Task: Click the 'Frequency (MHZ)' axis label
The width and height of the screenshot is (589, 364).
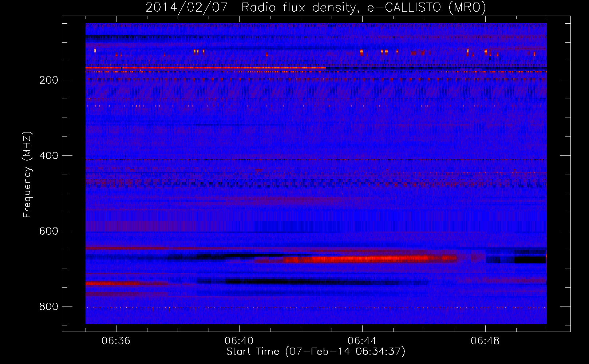Action: click(x=27, y=174)
